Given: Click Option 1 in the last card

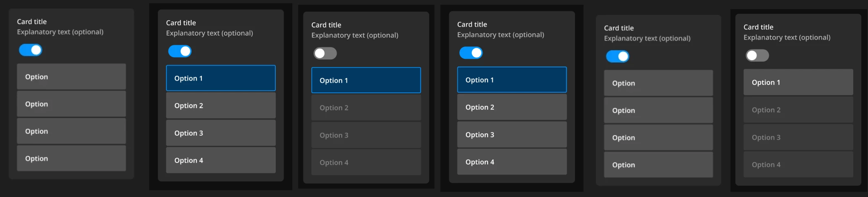Looking at the screenshot, I should pyautogui.click(x=799, y=82).
